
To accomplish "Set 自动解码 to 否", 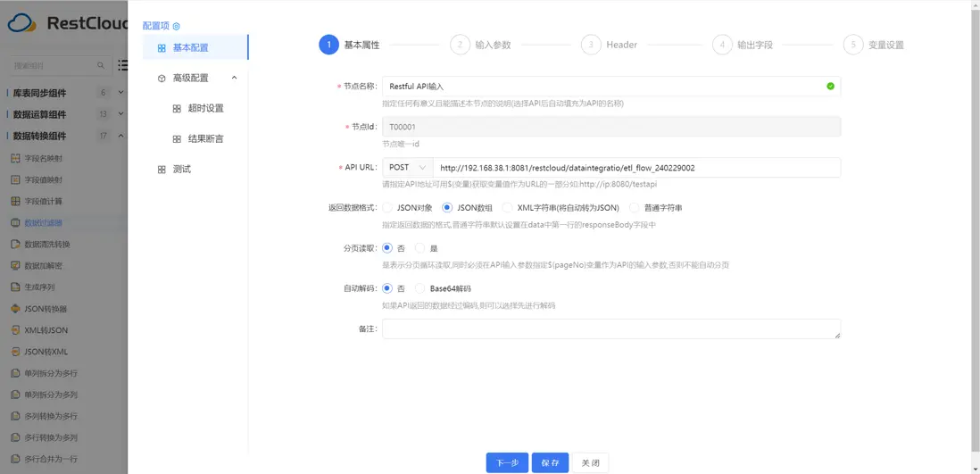I will click(x=387, y=289).
